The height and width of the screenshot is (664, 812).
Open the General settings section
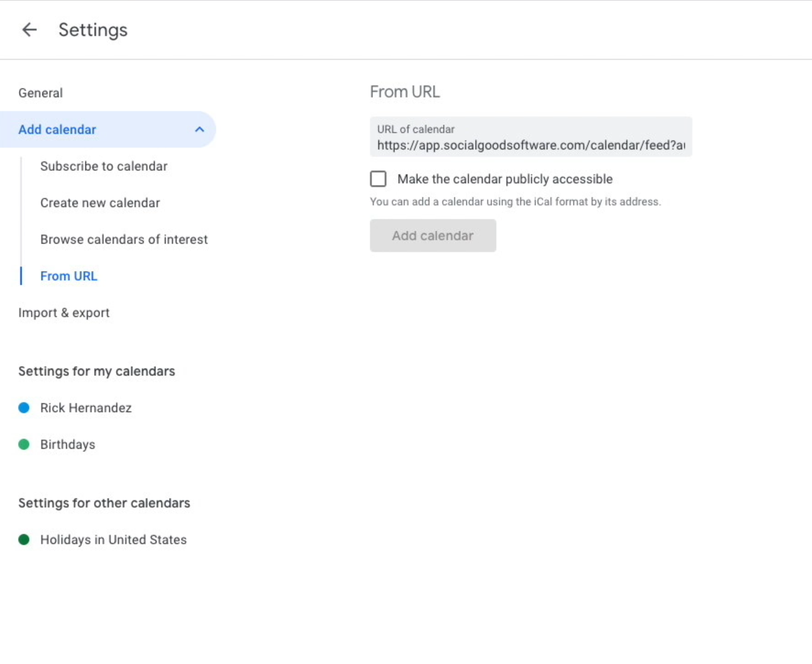pos(40,93)
